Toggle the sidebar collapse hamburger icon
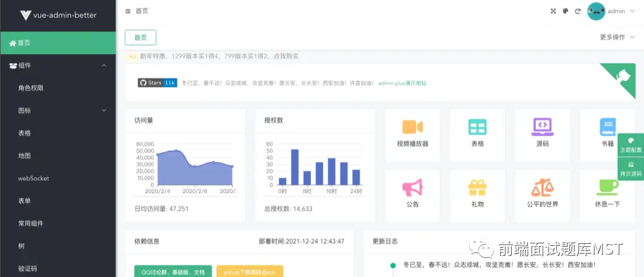644x277 pixels. click(128, 11)
